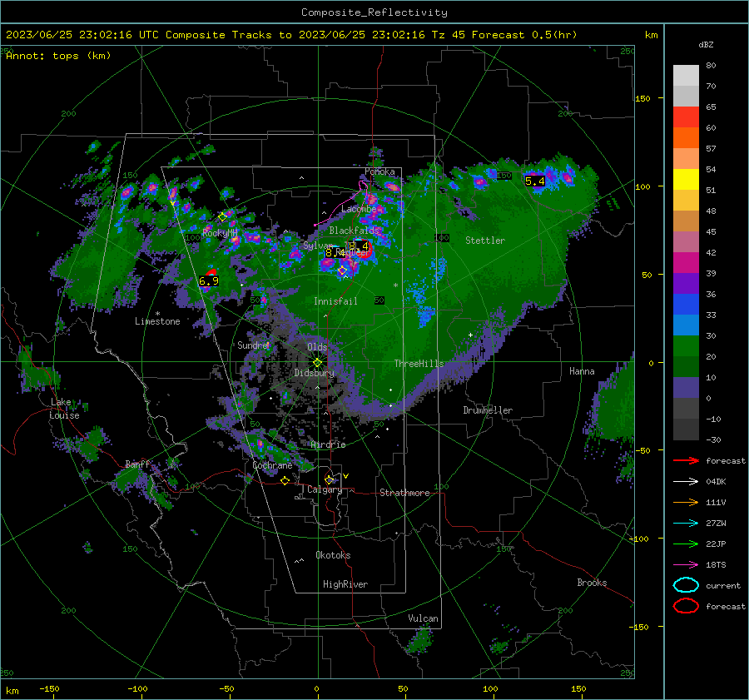
Task: Click the Olds town label
Action: pyautogui.click(x=317, y=347)
